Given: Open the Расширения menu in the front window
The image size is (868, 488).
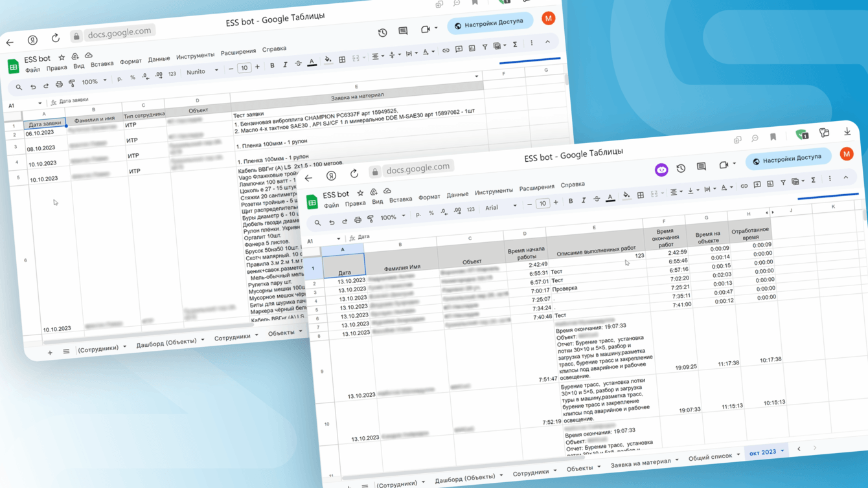Looking at the screenshot, I should [537, 188].
